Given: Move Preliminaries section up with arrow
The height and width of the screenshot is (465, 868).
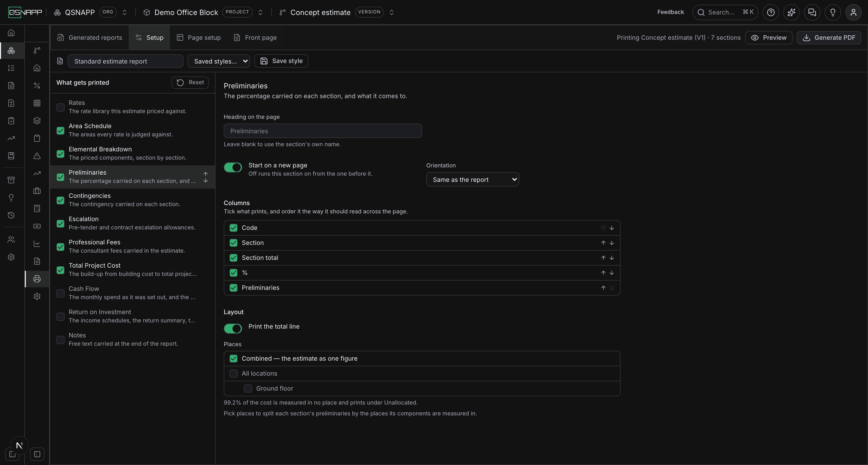Looking at the screenshot, I should click(x=206, y=174).
